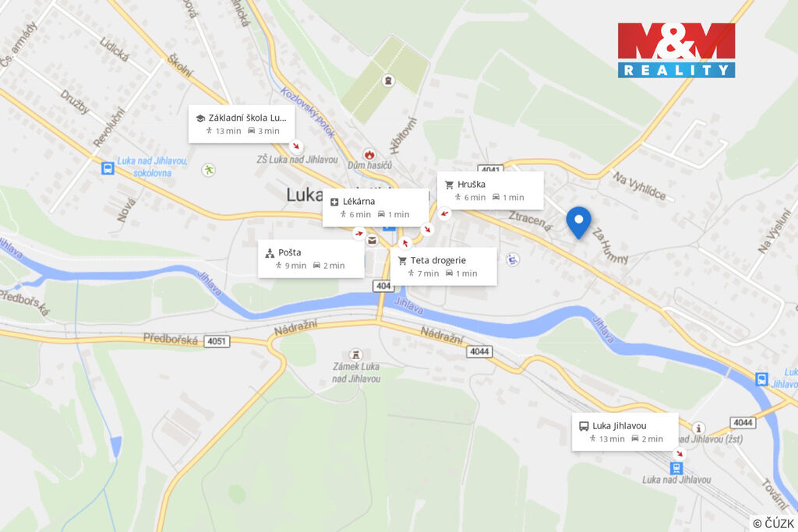The height and width of the screenshot is (532, 798).
Task: Click the train station icon
Action: [676, 467]
